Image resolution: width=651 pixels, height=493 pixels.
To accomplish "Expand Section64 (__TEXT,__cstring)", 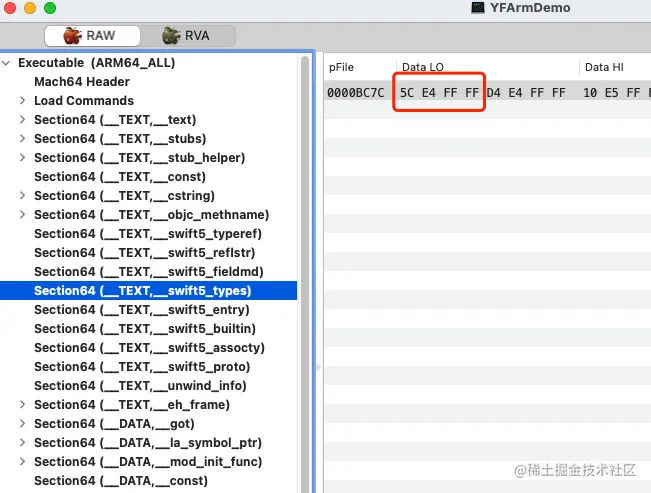I will (22, 196).
